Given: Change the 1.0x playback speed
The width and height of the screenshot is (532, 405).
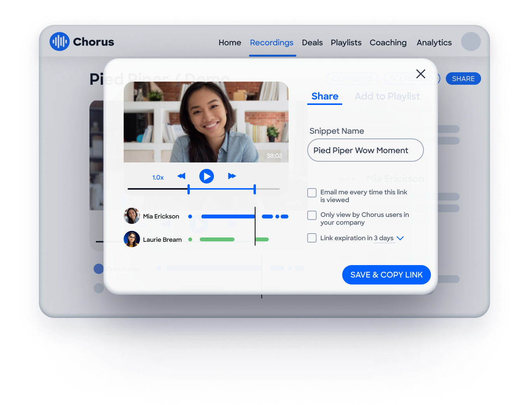Looking at the screenshot, I should [x=158, y=177].
